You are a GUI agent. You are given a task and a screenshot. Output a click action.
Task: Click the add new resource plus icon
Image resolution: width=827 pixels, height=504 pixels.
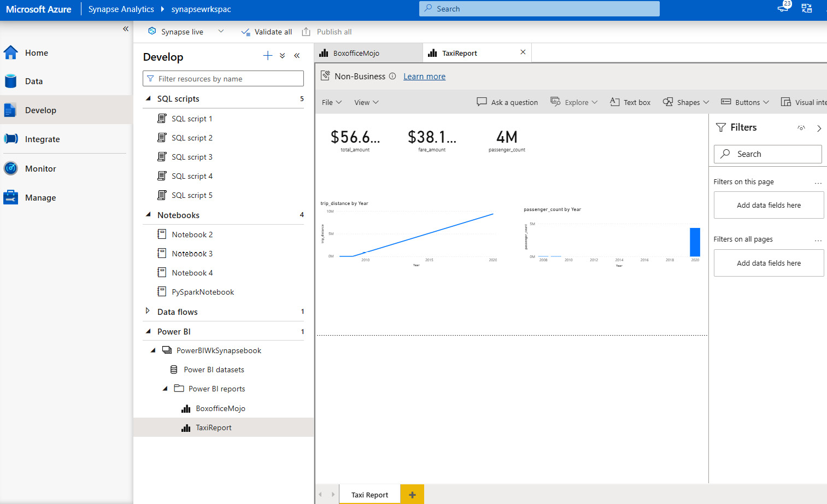pyautogui.click(x=267, y=56)
